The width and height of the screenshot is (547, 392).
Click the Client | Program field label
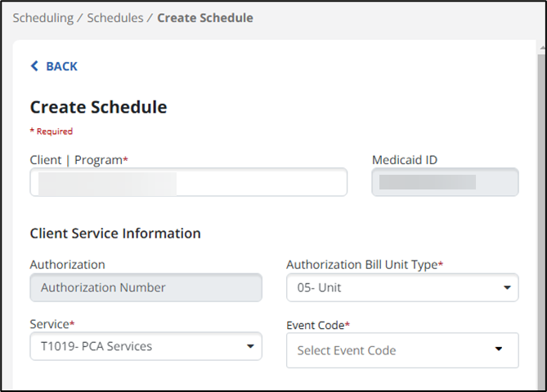(78, 160)
